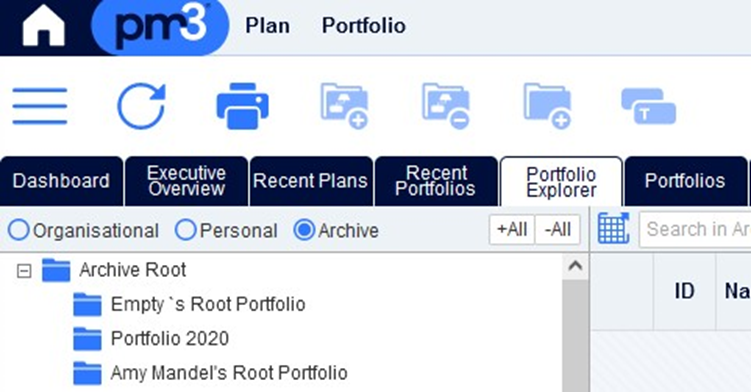
Task: Expand all with +All button
Action: point(512,230)
